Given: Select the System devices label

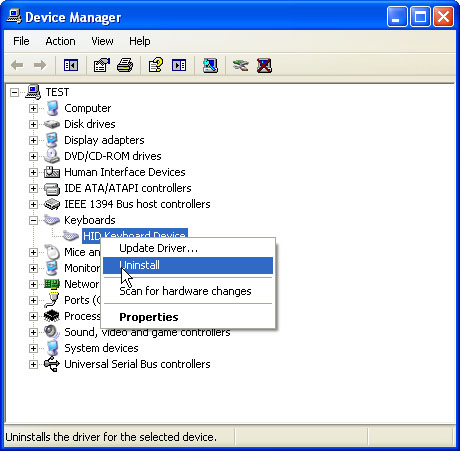Looking at the screenshot, I should click(101, 348).
